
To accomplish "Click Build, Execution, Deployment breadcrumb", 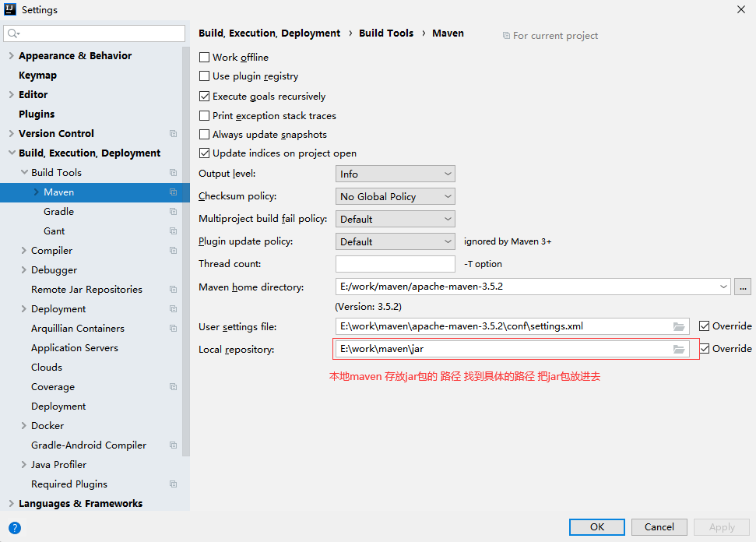I will point(269,33).
